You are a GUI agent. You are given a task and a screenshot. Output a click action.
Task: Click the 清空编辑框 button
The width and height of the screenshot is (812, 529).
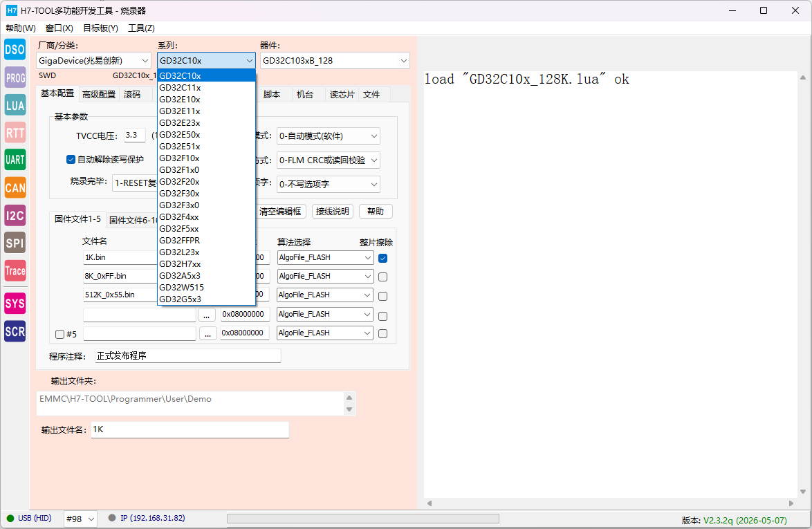point(280,211)
